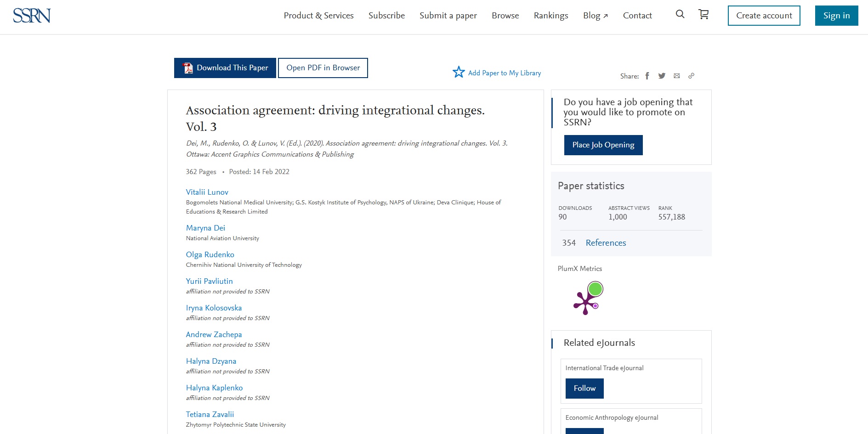Click abstract views value 1,000
Screen dimensions: 868x434
coord(618,217)
